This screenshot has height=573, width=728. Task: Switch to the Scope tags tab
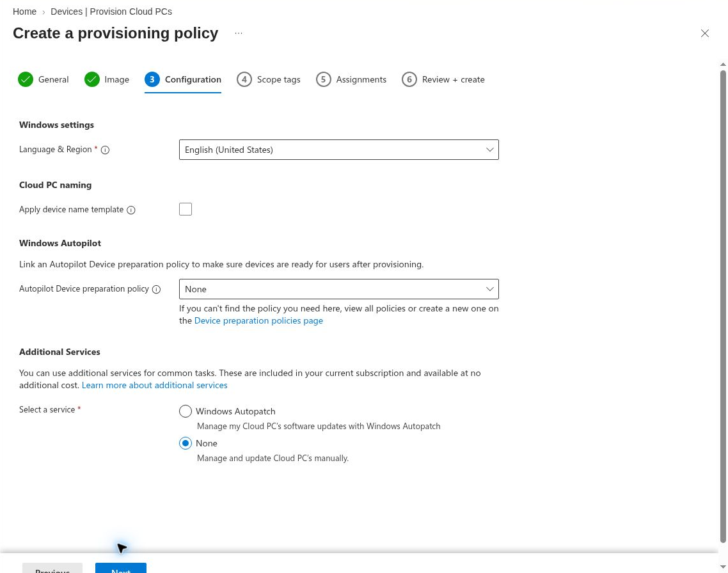(x=278, y=79)
